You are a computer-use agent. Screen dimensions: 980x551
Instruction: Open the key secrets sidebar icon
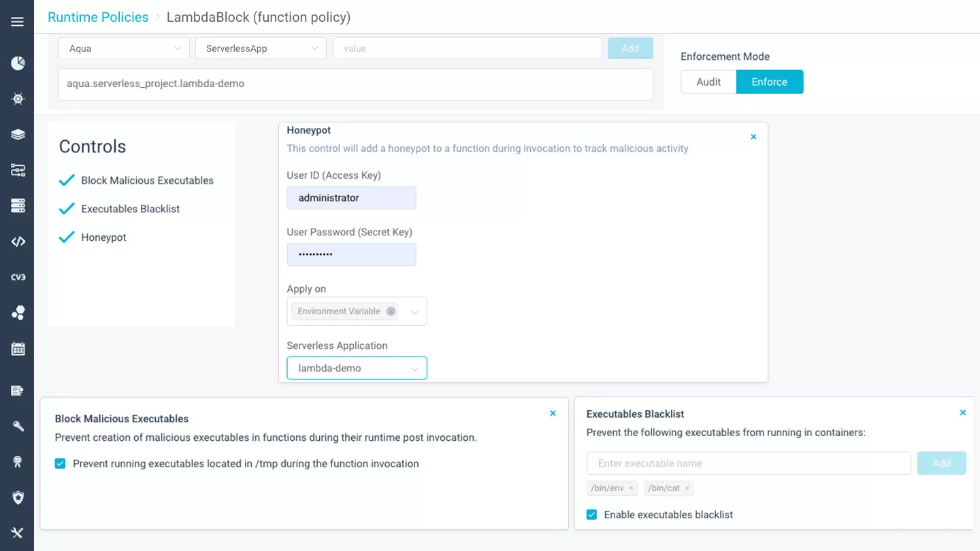(x=18, y=426)
